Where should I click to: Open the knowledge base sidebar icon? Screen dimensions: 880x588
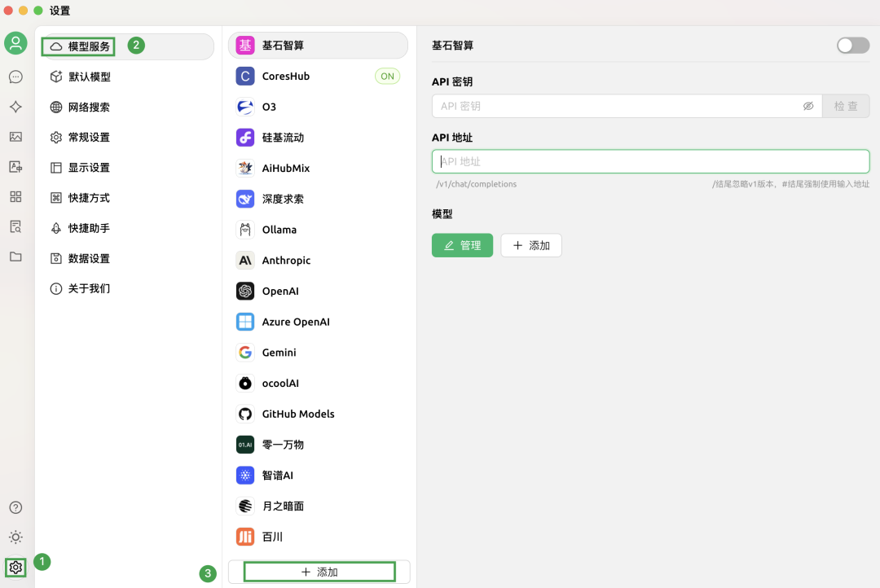(x=15, y=226)
